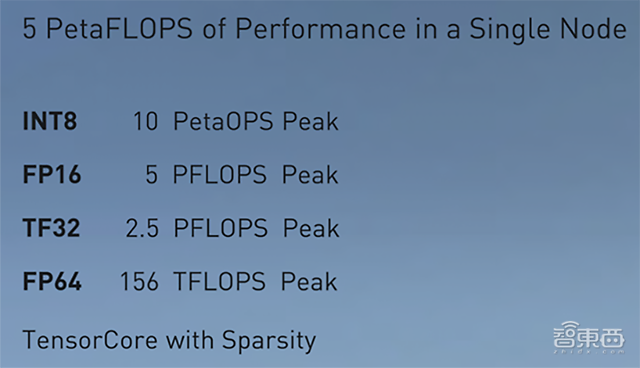Image resolution: width=640 pixels, height=368 pixels.
Task: Select the FP64 label
Action: [x=52, y=281]
